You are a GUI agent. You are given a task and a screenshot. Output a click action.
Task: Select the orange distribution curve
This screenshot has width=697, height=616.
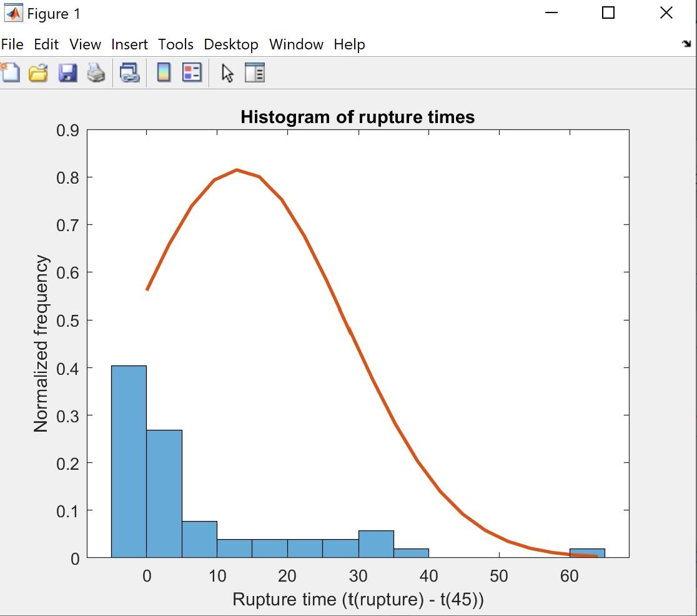pyautogui.click(x=237, y=171)
